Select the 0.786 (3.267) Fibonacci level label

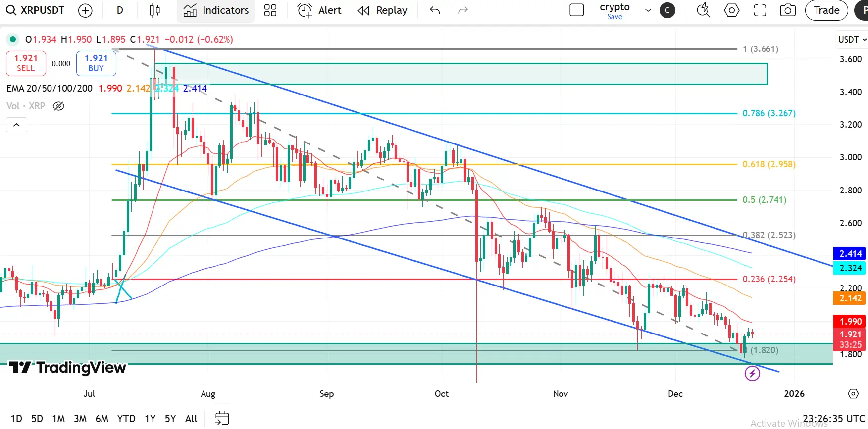(769, 113)
